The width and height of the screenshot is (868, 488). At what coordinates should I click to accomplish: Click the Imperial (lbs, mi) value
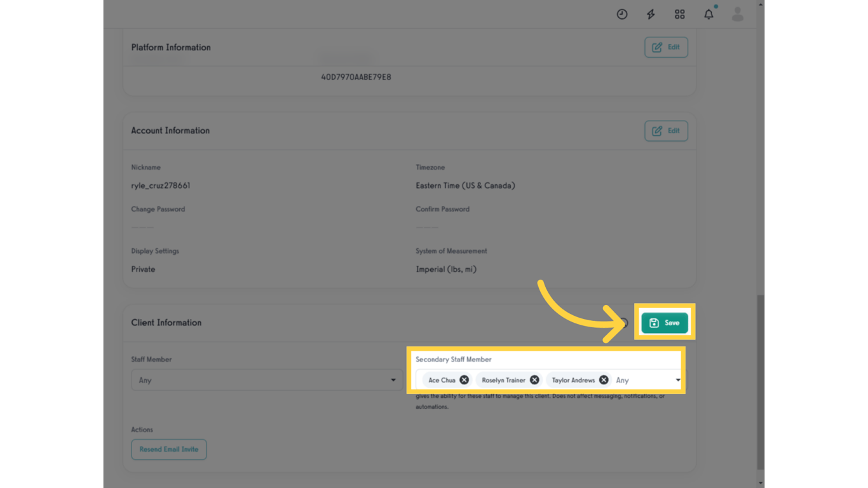click(446, 269)
